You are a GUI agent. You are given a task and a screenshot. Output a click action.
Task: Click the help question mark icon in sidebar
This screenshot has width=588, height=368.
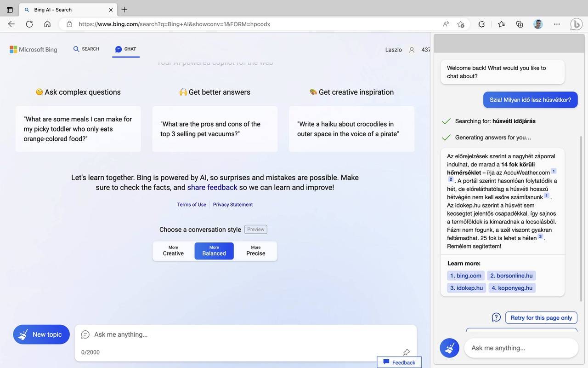click(x=496, y=317)
